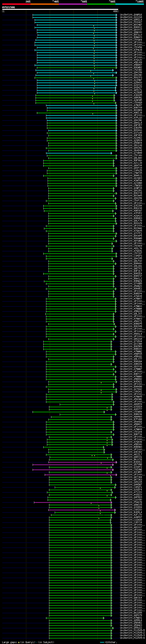Select the UniRef100_O45215 label
Image resolution: width=146 pixels, height=644 pixels.
(131, 482)
